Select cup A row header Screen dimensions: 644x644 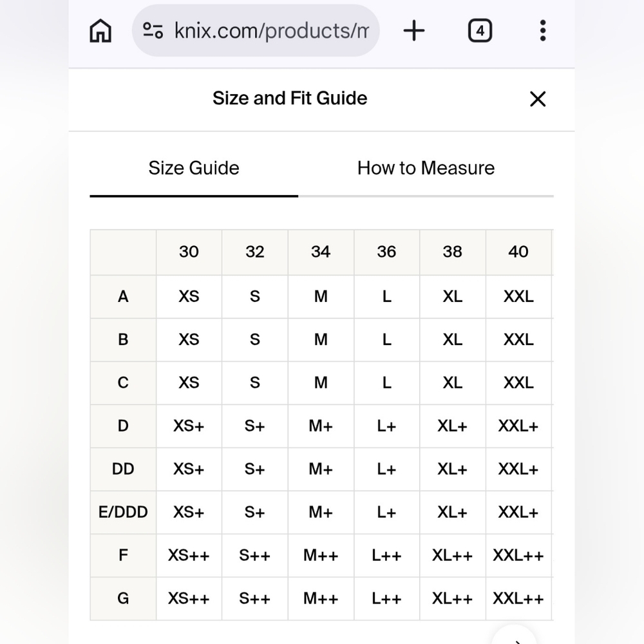tap(123, 296)
